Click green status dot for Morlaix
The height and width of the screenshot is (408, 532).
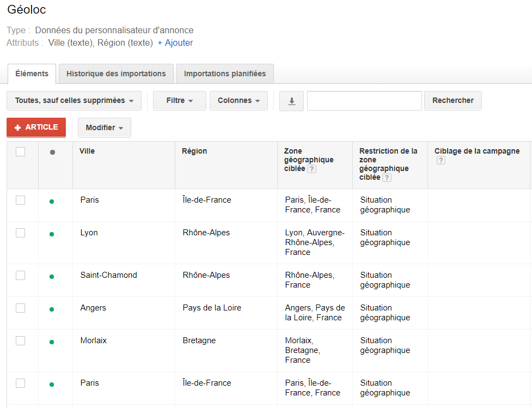click(52, 342)
